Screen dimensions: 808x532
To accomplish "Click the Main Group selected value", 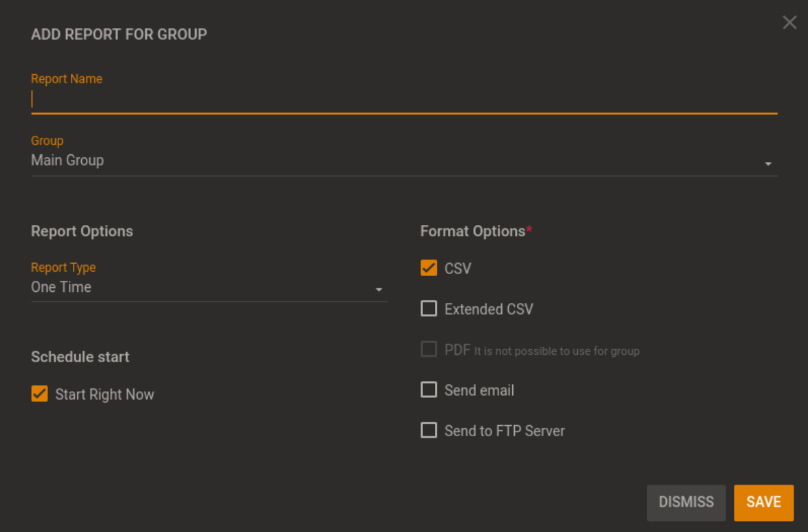I will click(x=67, y=160).
